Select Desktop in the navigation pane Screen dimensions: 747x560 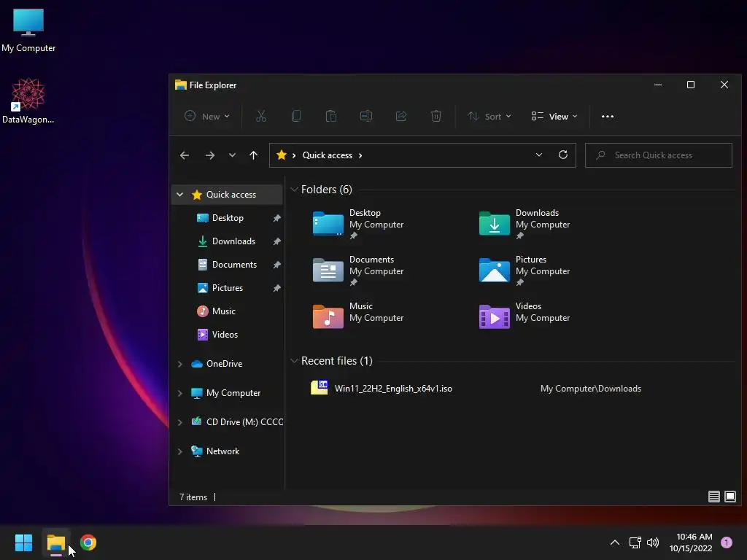(x=228, y=218)
